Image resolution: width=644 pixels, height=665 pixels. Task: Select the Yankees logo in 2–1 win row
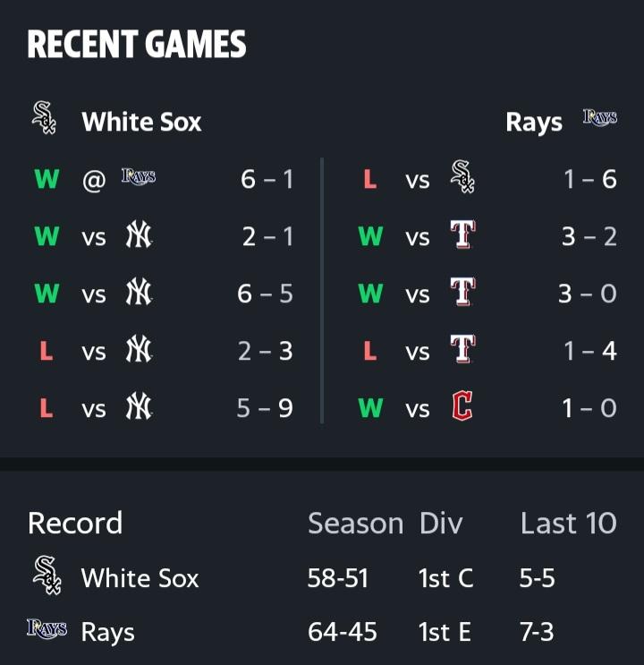tap(139, 234)
